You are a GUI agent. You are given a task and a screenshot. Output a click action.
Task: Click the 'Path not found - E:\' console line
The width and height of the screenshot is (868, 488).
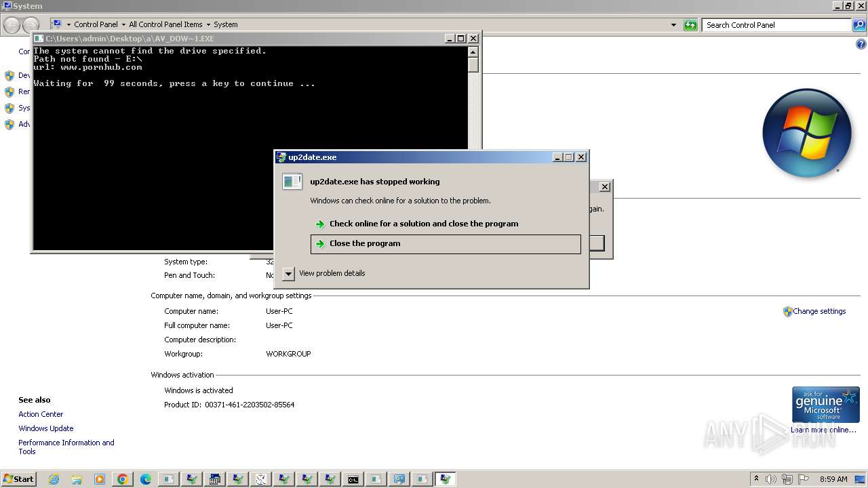[x=87, y=60]
